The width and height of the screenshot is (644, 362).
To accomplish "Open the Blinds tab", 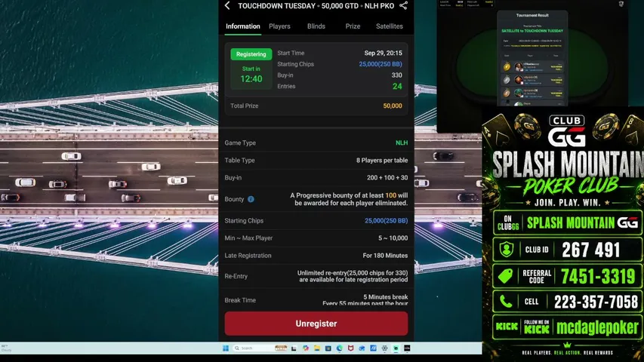I will (x=316, y=26).
